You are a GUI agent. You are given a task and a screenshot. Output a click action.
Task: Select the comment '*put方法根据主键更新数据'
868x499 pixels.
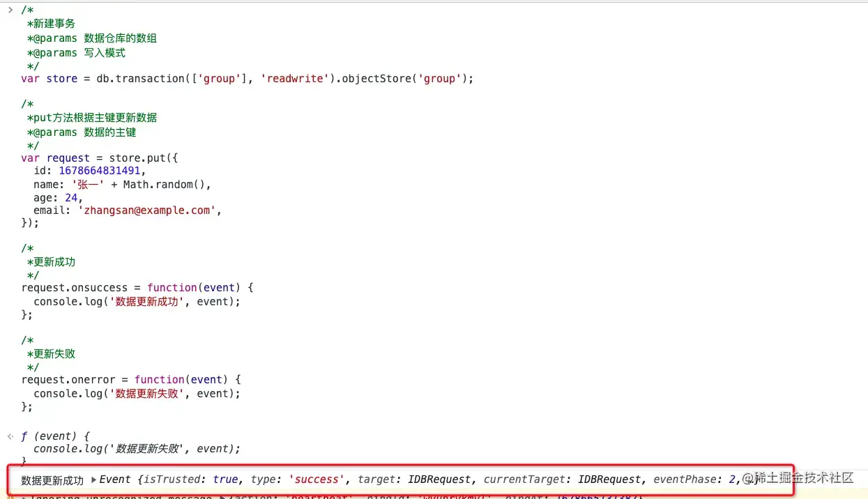click(92, 118)
